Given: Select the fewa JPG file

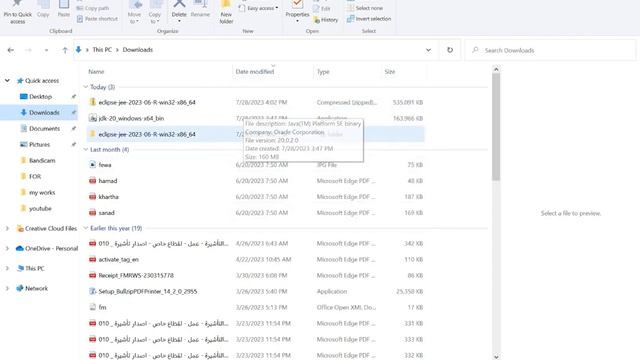Looking at the screenshot, I should click(x=256, y=165).
